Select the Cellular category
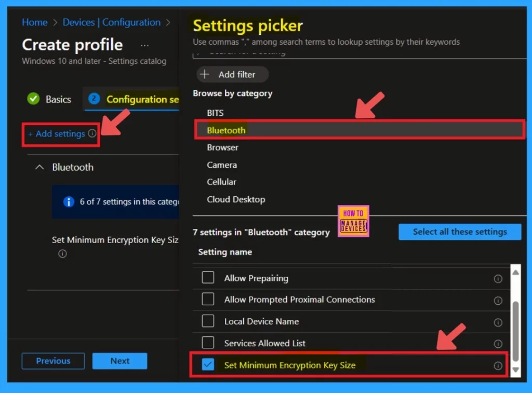This screenshot has width=532, height=393. point(221,182)
